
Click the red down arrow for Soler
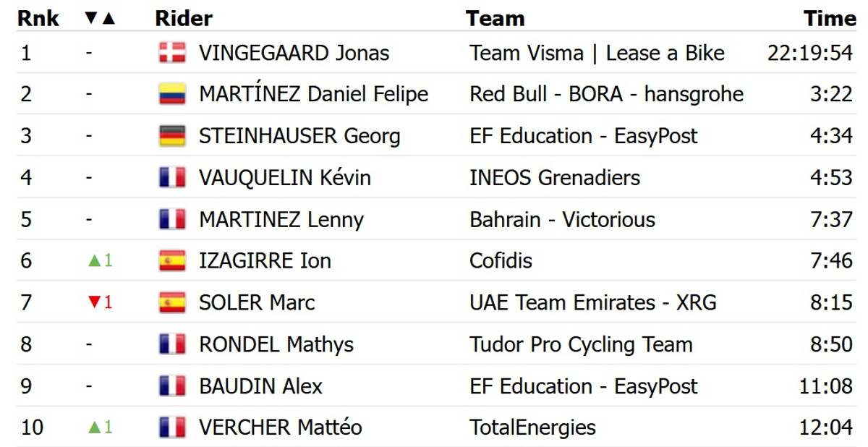click(93, 302)
